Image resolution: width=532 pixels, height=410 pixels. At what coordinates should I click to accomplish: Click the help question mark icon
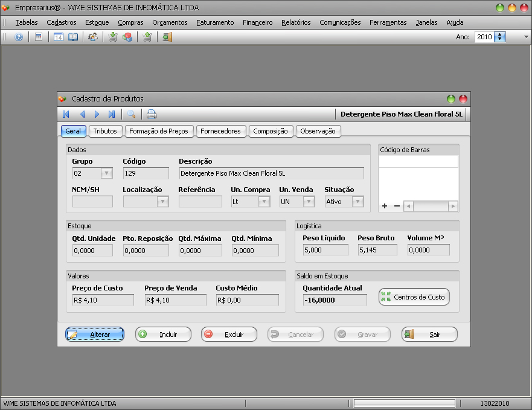(x=18, y=37)
